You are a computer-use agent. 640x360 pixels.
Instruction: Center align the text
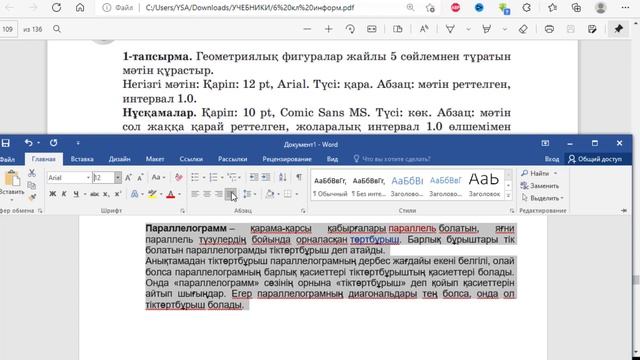point(207,194)
